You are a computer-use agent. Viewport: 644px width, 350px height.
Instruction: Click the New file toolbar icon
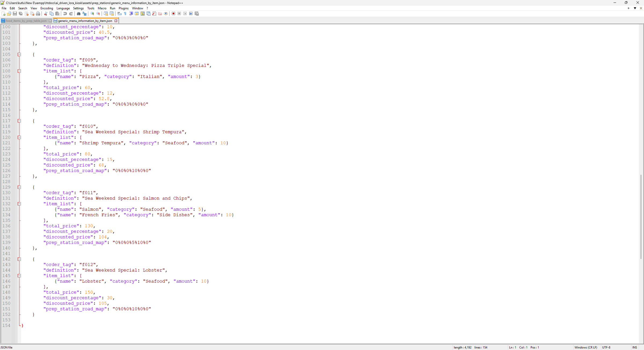(x=3, y=14)
